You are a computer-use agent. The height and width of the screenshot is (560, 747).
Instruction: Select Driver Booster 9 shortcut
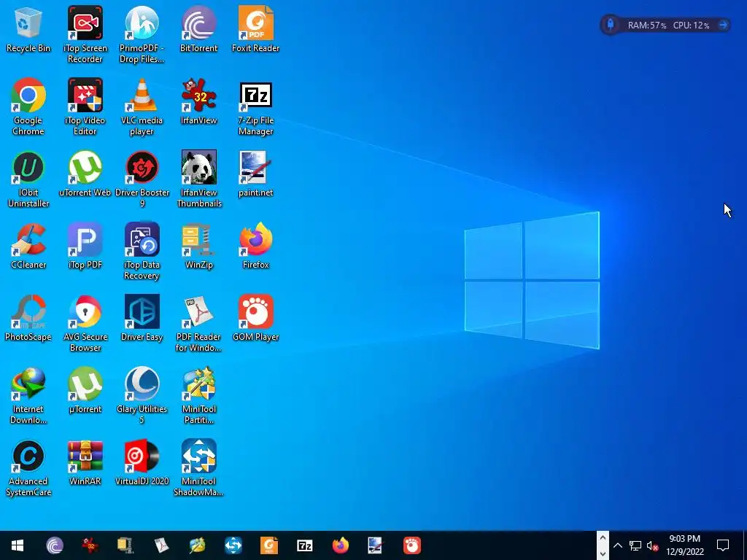(142, 179)
